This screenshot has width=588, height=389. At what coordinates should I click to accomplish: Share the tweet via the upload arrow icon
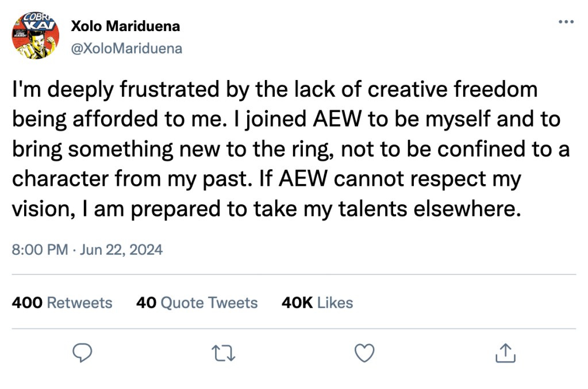[x=504, y=352]
